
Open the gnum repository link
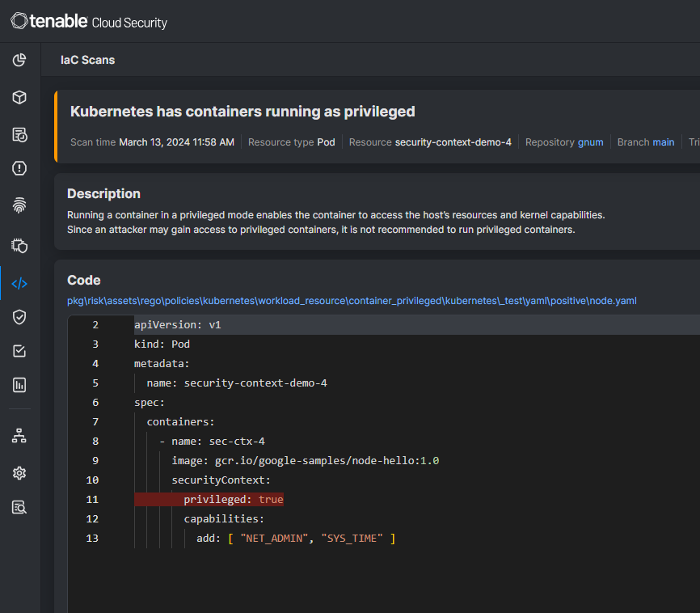(x=590, y=142)
